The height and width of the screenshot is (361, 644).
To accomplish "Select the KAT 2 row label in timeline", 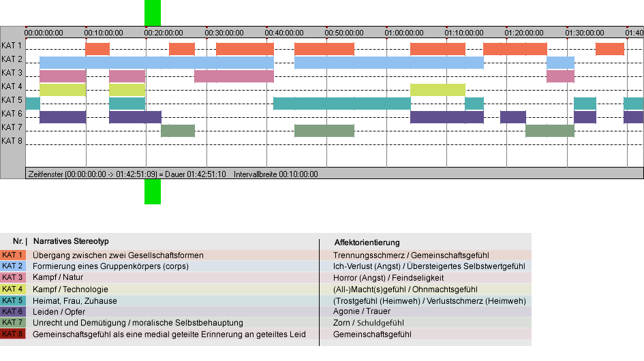I will click(x=12, y=59).
